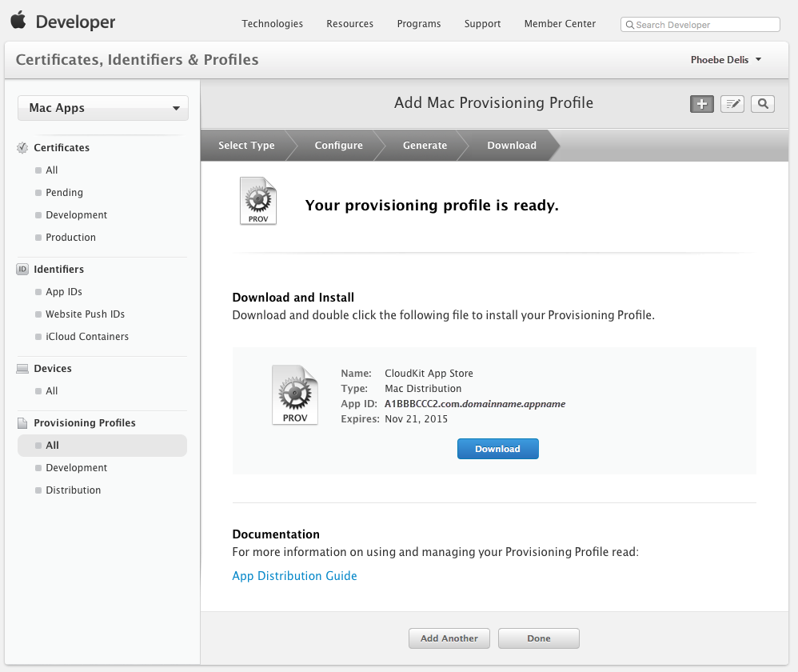Click the Add Another button
This screenshot has height=672, width=798.
449,638
